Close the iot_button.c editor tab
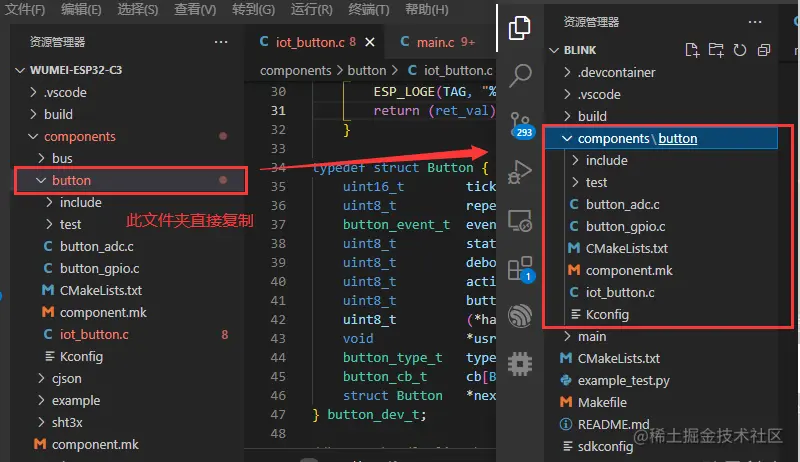 coord(370,42)
